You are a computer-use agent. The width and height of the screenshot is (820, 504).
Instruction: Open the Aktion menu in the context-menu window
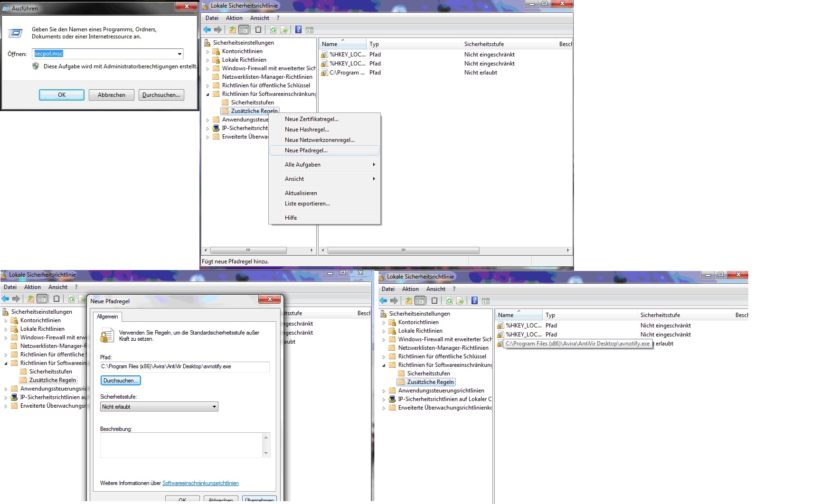coord(234,18)
